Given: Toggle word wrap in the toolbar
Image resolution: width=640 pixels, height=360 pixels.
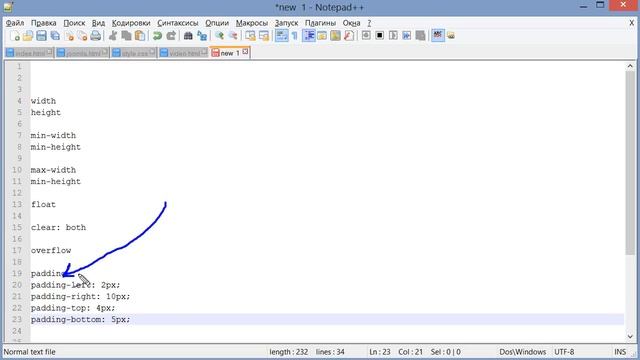Looking at the screenshot, I should tap(281, 36).
